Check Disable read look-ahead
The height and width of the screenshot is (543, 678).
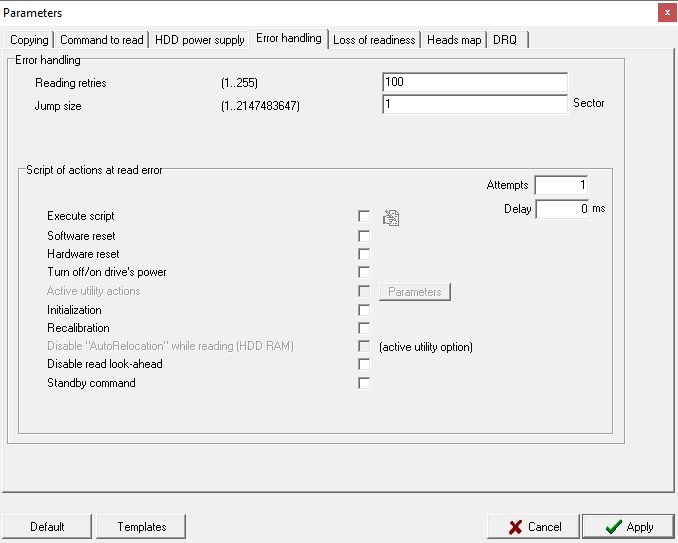pos(364,364)
